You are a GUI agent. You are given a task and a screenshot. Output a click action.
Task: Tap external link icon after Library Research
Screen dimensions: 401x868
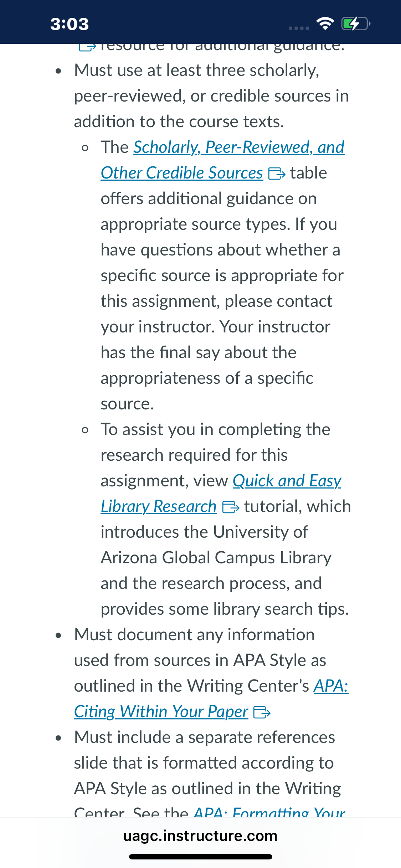point(231,507)
